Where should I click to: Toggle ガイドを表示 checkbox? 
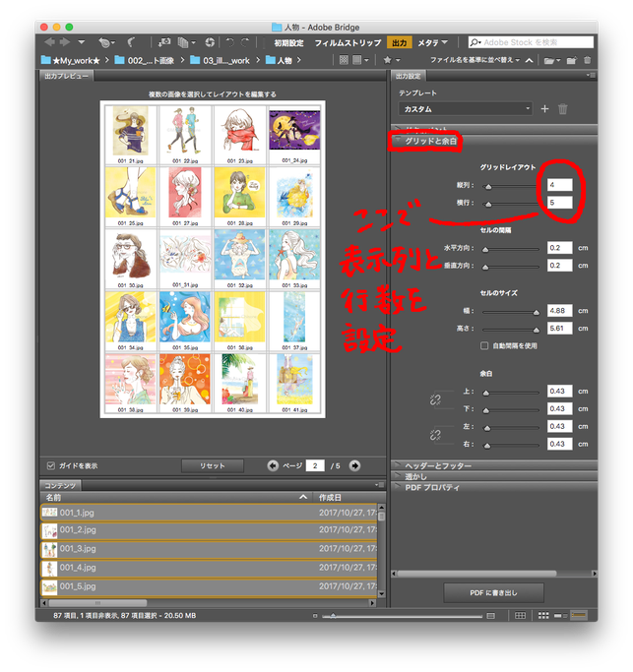point(51,465)
